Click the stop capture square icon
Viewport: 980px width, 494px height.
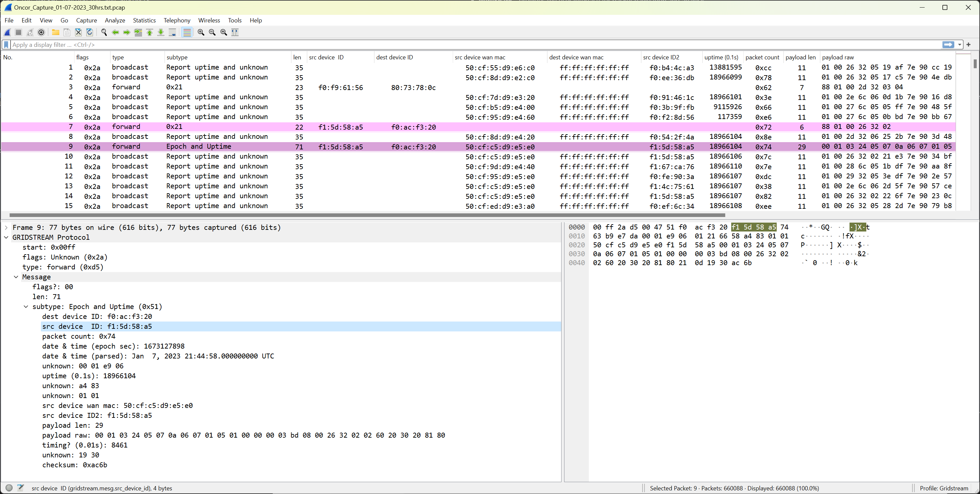pyautogui.click(x=18, y=32)
